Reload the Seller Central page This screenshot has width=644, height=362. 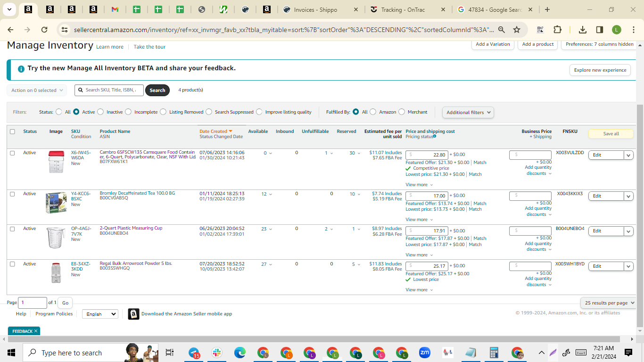[x=44, y=30]
